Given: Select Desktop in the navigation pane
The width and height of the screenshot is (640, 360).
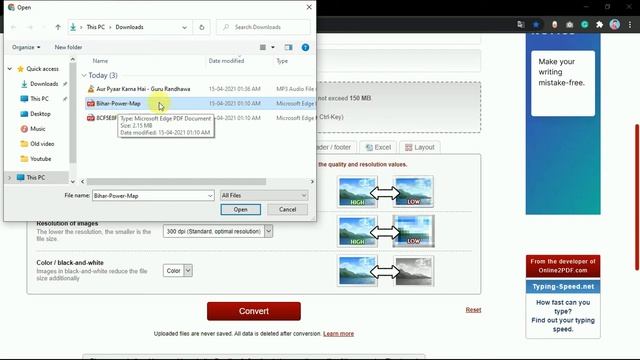Looking at the screenshot, I should tap(40, 114).
